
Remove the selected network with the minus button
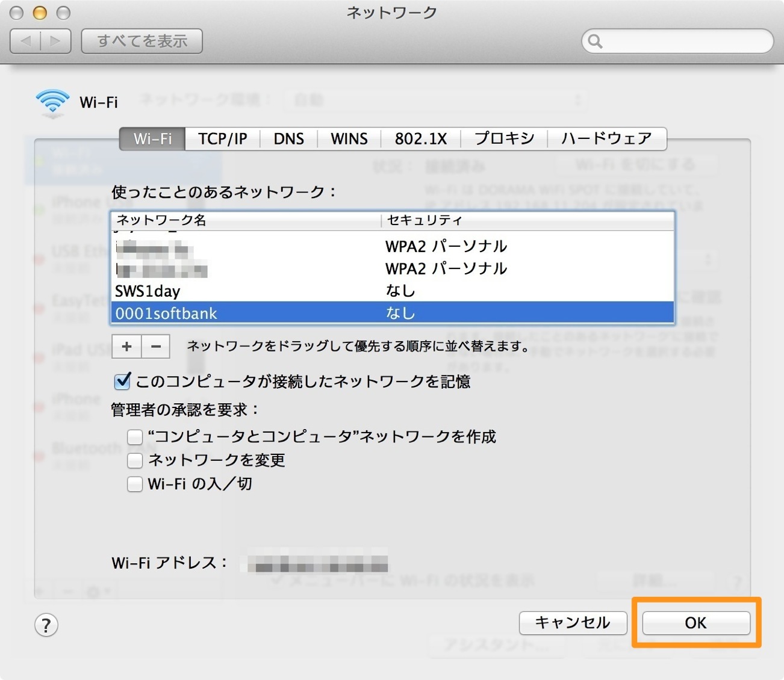[x=156, y=347]
